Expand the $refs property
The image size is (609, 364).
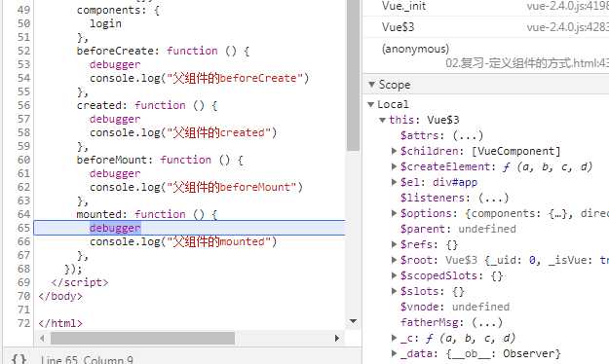(x=394, y=244)
